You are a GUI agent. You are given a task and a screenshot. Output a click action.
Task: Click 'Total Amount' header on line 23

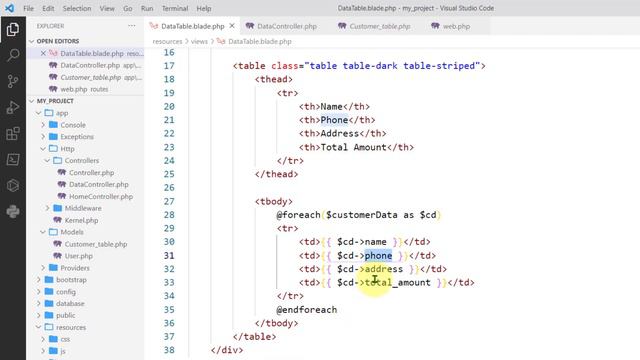tap(353, 147)
